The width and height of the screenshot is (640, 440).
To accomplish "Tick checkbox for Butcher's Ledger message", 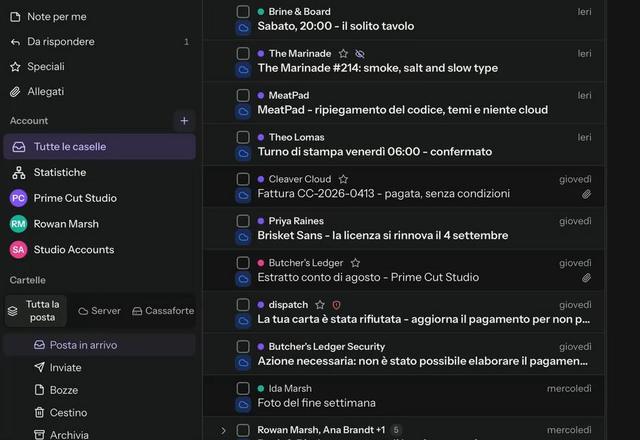I will (243, 263).
